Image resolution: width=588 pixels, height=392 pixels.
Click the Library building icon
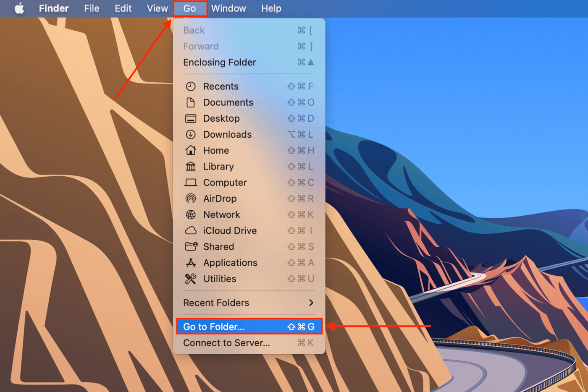coord(191,167)
